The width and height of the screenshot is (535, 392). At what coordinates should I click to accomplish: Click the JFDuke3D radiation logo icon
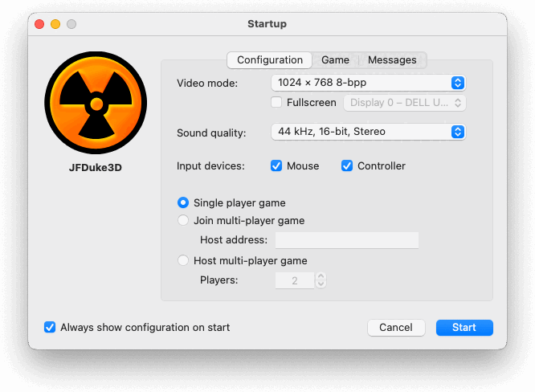click(96, 102)
